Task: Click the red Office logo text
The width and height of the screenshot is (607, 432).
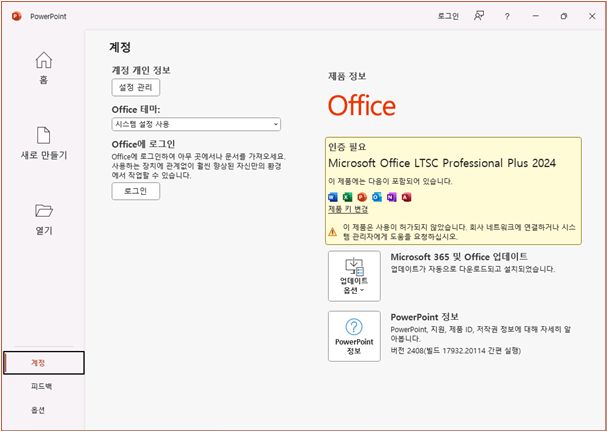Action: click(362, 106)
